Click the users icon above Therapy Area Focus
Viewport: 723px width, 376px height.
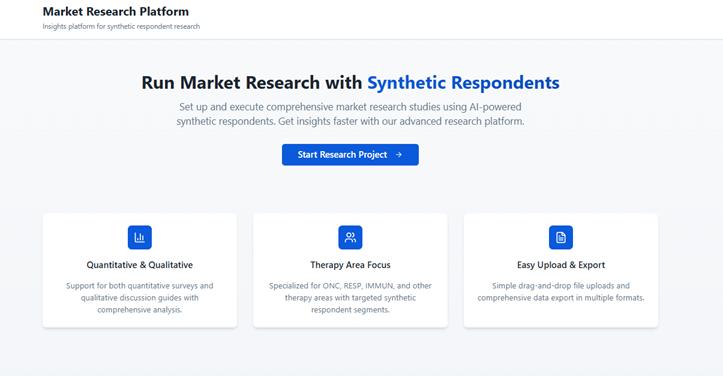coord(350,237)
